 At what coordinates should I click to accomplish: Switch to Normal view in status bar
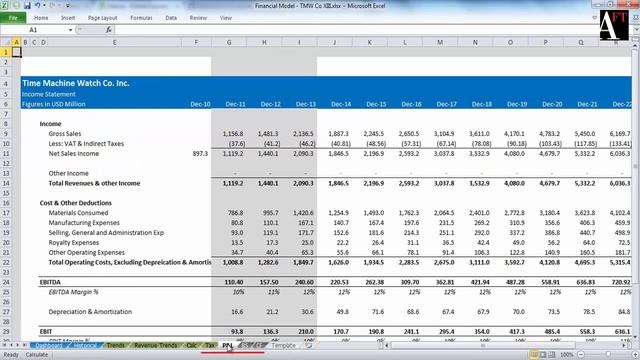click(534, 355)
